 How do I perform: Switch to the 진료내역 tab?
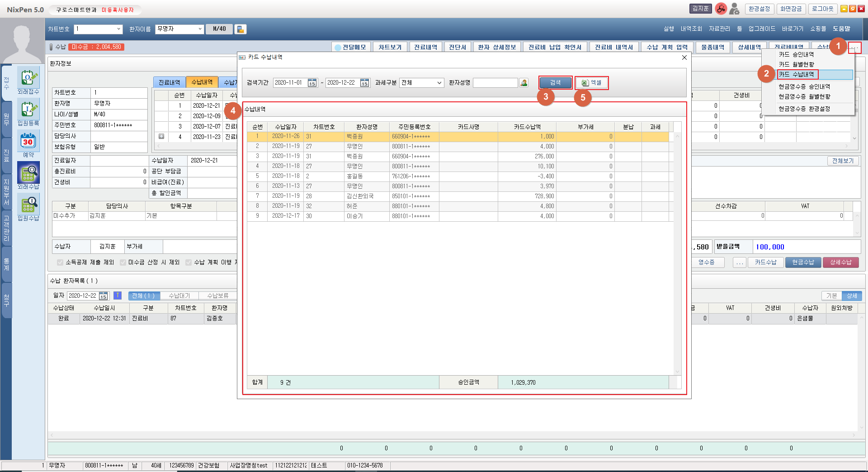click(x=169, y=82)
